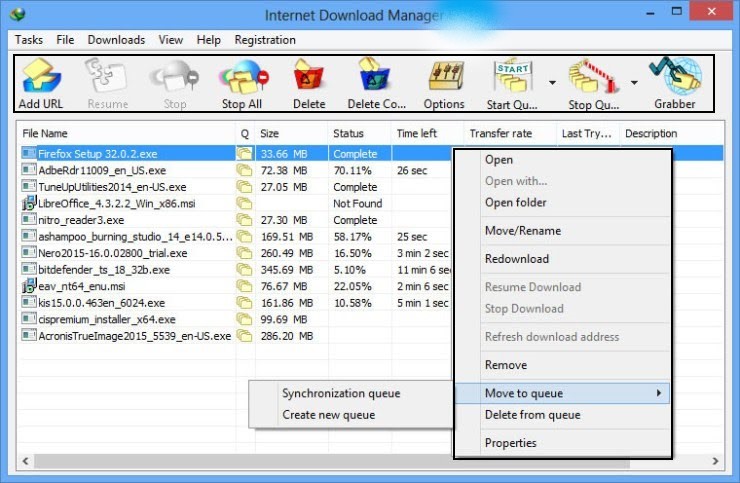740x483 pixels.
Task: Select nitro_reader3.exe file name
Action: pos(81,220)
